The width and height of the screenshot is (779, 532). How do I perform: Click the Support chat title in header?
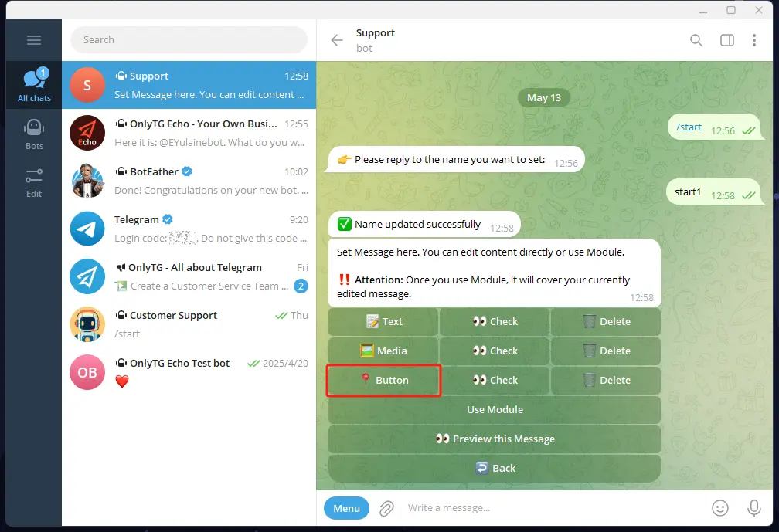[375, 32]
